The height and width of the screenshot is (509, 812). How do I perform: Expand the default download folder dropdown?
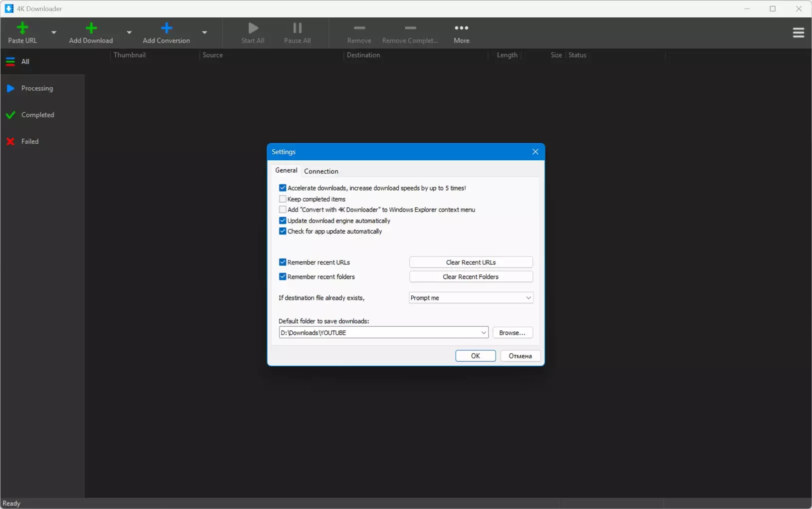(483, 333)
